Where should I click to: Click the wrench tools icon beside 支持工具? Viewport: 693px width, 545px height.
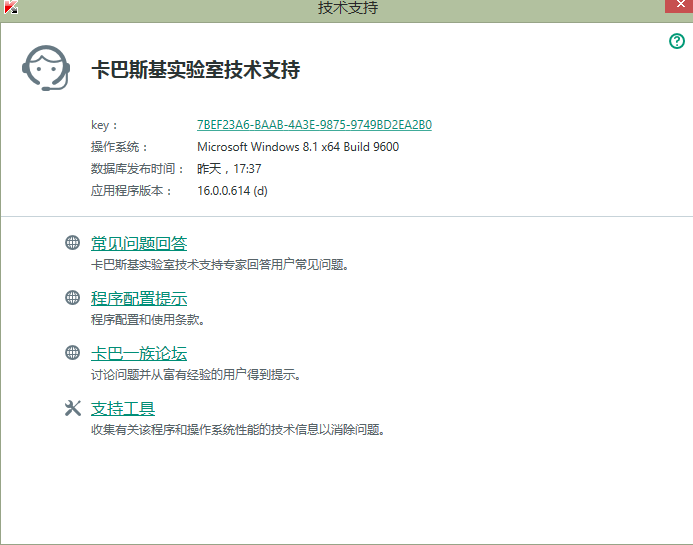(x=72, y=408)
